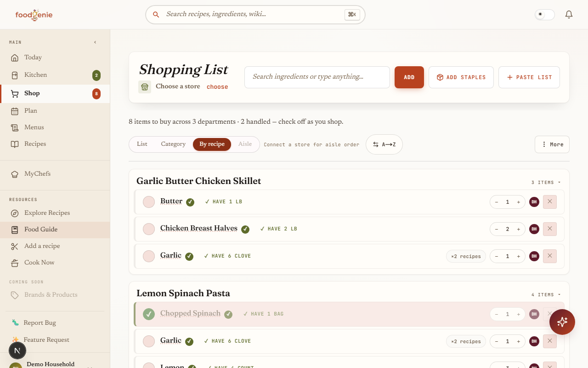Open the AI sparkle assistant button

[x=562, y=322]
